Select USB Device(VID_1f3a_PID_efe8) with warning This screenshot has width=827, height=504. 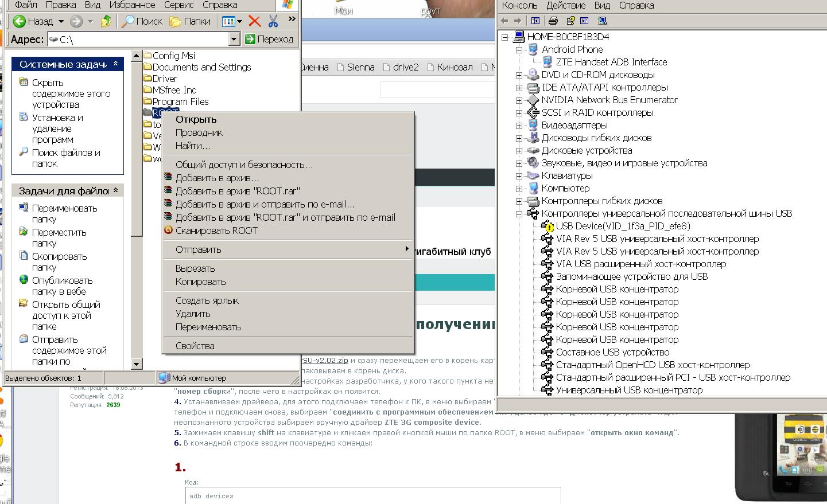click(x=623, y=226)
